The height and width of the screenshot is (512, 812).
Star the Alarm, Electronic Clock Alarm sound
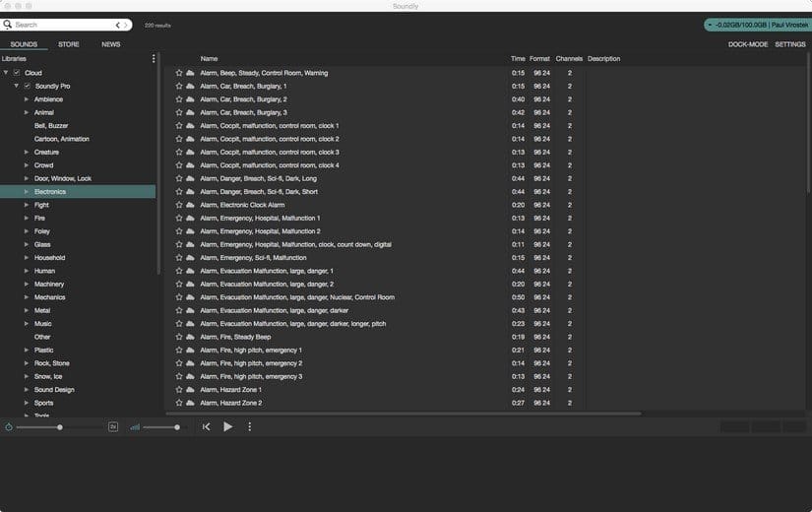point(179,205)
